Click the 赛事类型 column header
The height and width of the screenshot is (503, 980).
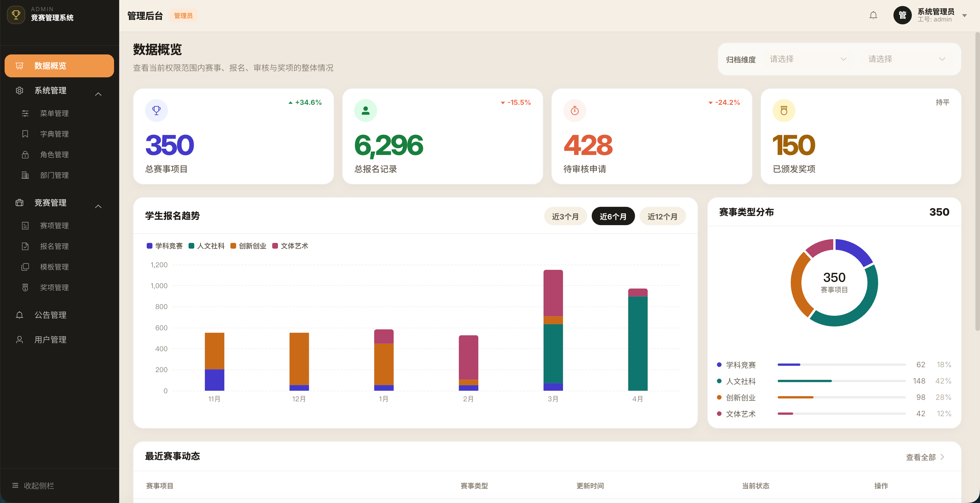tap(474, 486)
